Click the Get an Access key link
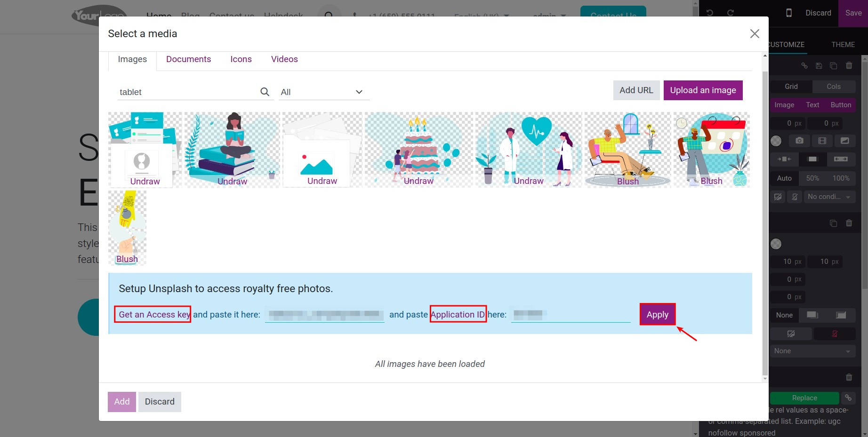The height and width of the screenshot is (437, 868). point(153,314)
